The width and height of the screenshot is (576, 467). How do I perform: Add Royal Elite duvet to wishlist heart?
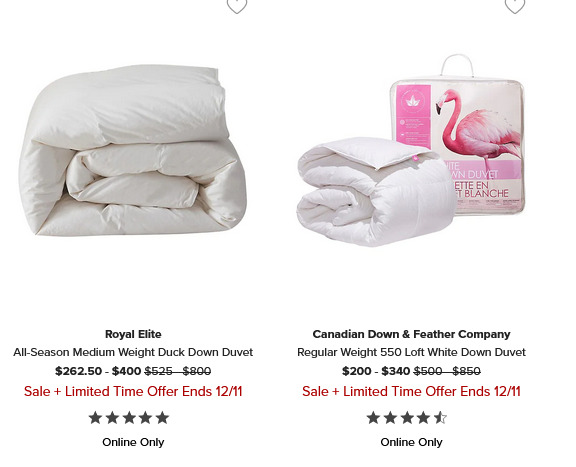[x=237, y=6]
